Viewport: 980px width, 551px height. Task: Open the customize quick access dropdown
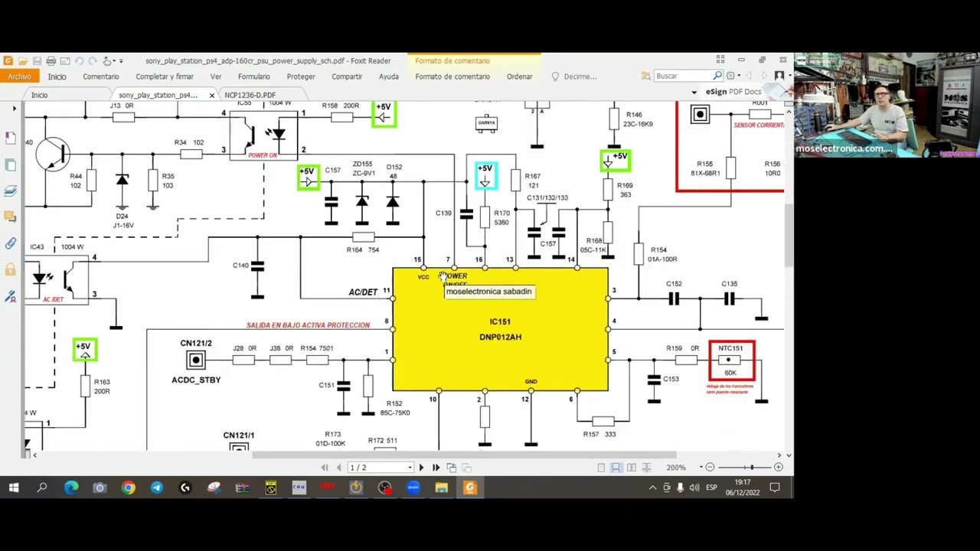point(119,60)
